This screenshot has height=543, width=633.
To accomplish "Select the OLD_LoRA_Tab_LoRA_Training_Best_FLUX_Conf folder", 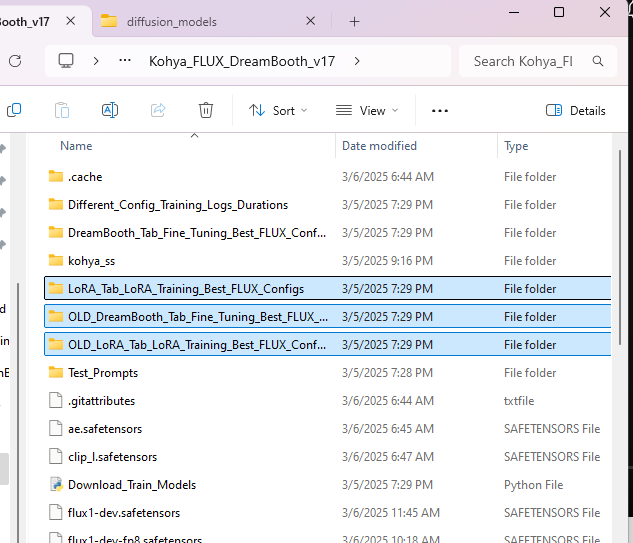I will [x=328, y=344].
